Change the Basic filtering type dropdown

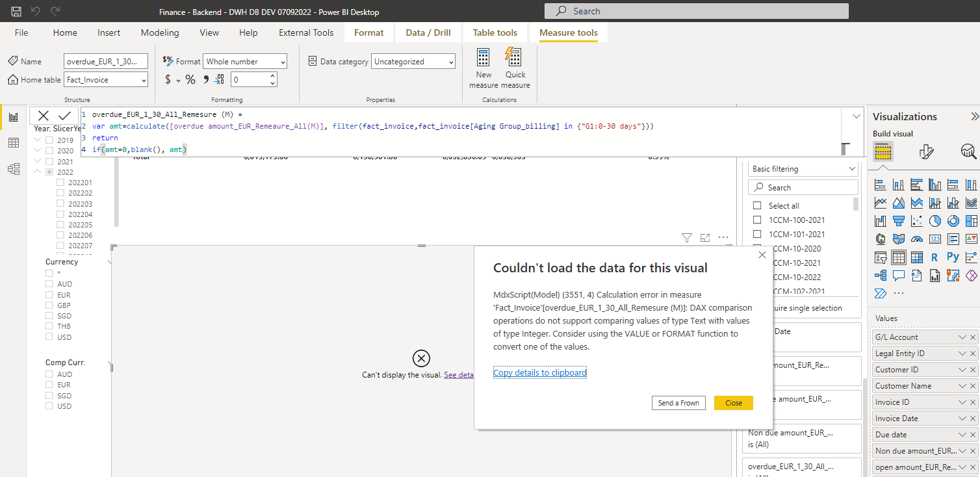(803, 169)
